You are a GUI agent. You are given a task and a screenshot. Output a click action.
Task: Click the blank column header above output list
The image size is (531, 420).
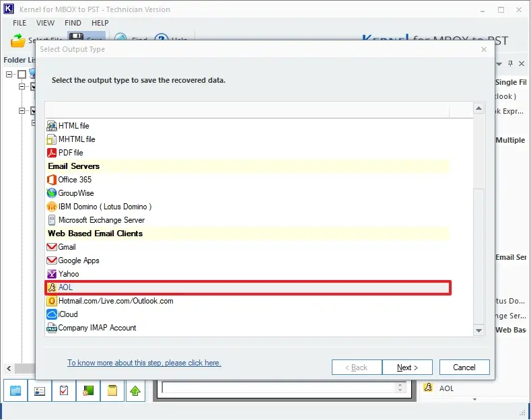pos(247,110)
